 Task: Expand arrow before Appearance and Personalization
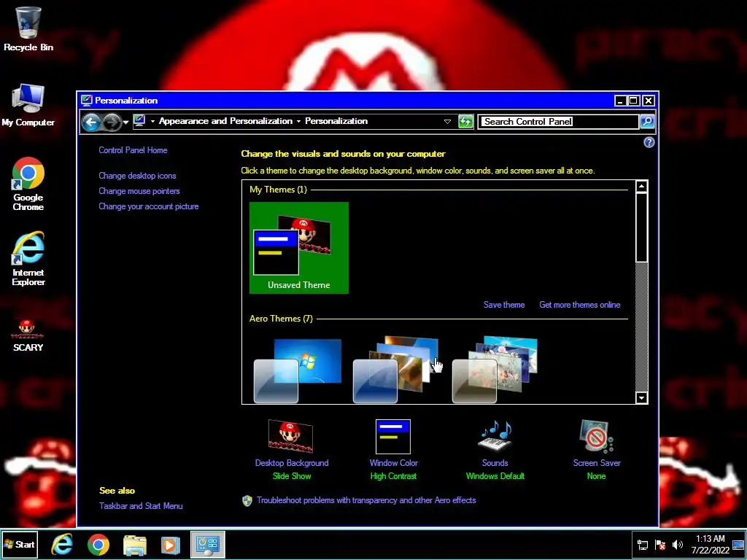pos(152,122)
